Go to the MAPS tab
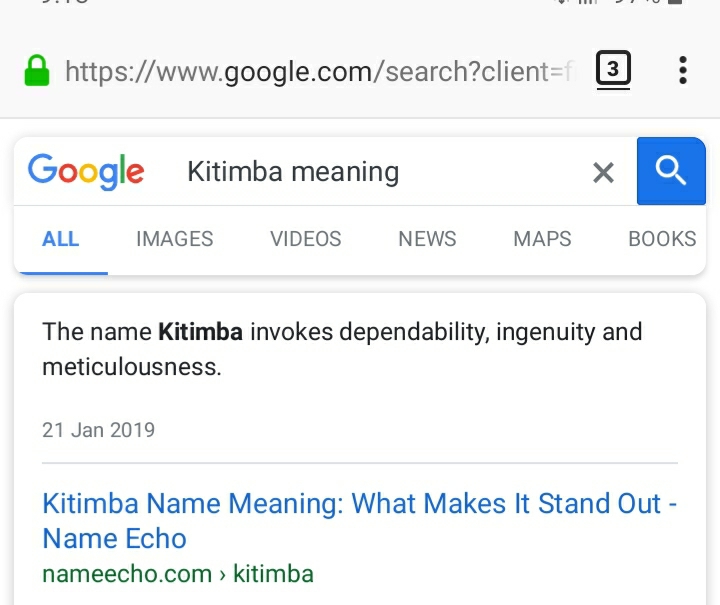Viewport: 720px width, 605px height. [542, 239]
